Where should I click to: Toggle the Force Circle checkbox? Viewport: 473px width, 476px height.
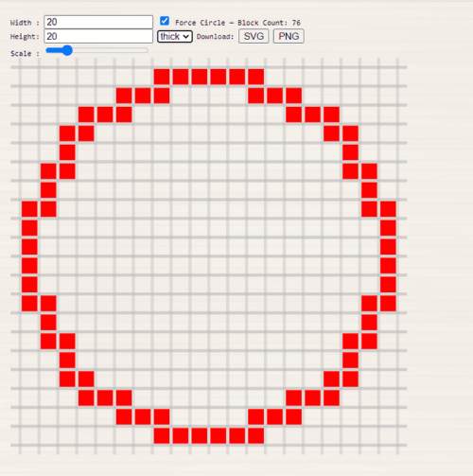coord(165,21)
